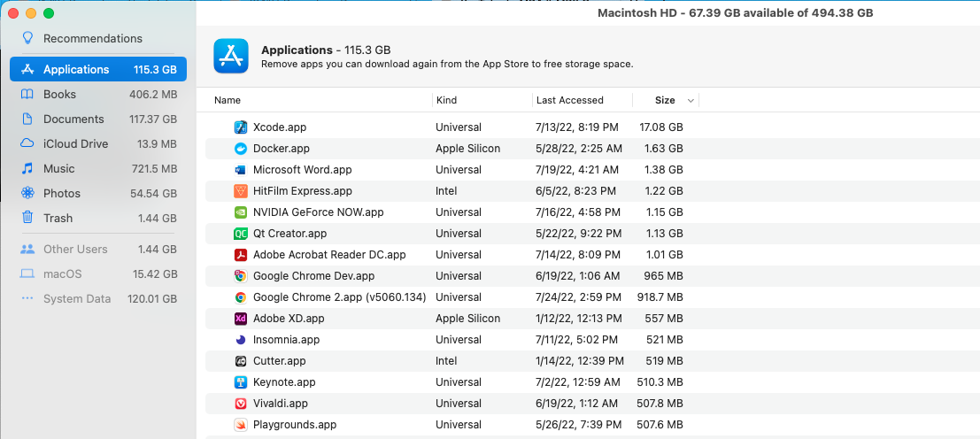
Task: Toggle sort order via Size column chevron
Action: (x=691, y=100)
